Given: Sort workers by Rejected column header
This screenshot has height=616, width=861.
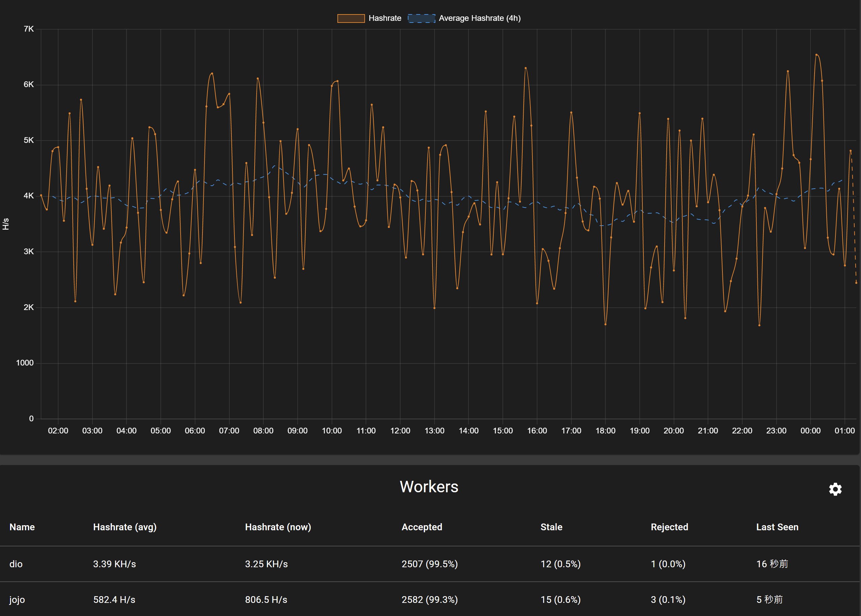Looking at the screenshot, I should click(669, 527).
